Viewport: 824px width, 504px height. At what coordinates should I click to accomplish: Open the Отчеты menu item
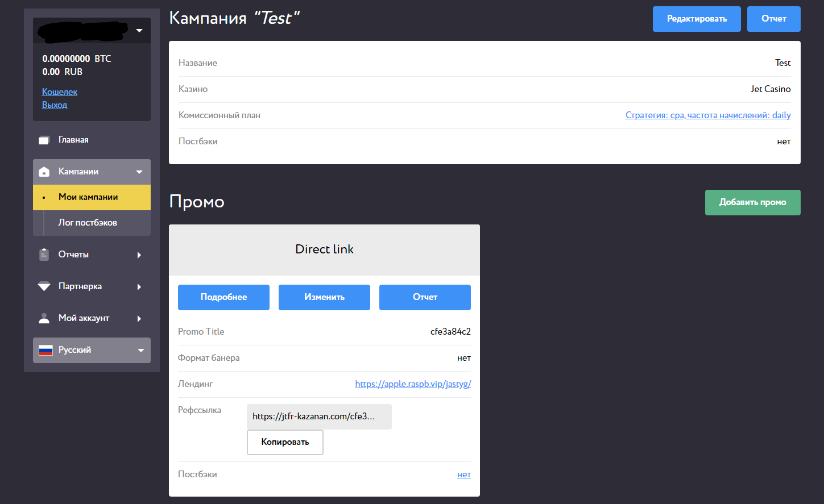[92, 255]
